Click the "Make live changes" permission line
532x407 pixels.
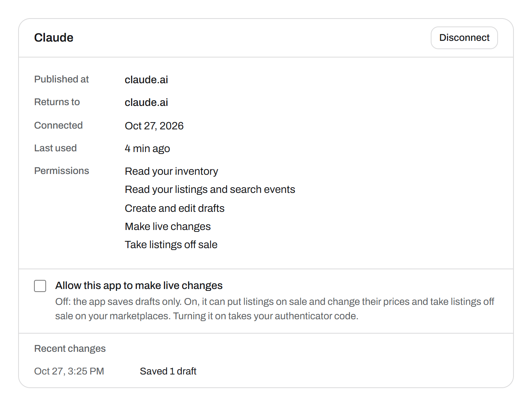pos(168,227)
